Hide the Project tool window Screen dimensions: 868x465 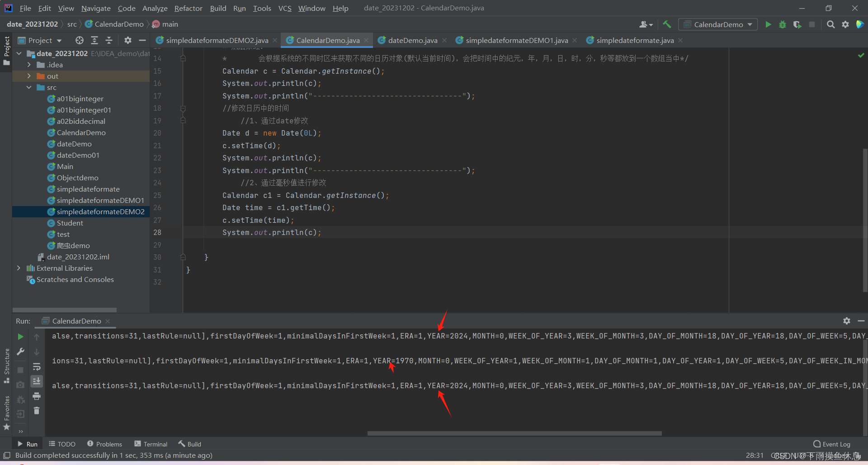pyautogui.click(x=142, y=40)
